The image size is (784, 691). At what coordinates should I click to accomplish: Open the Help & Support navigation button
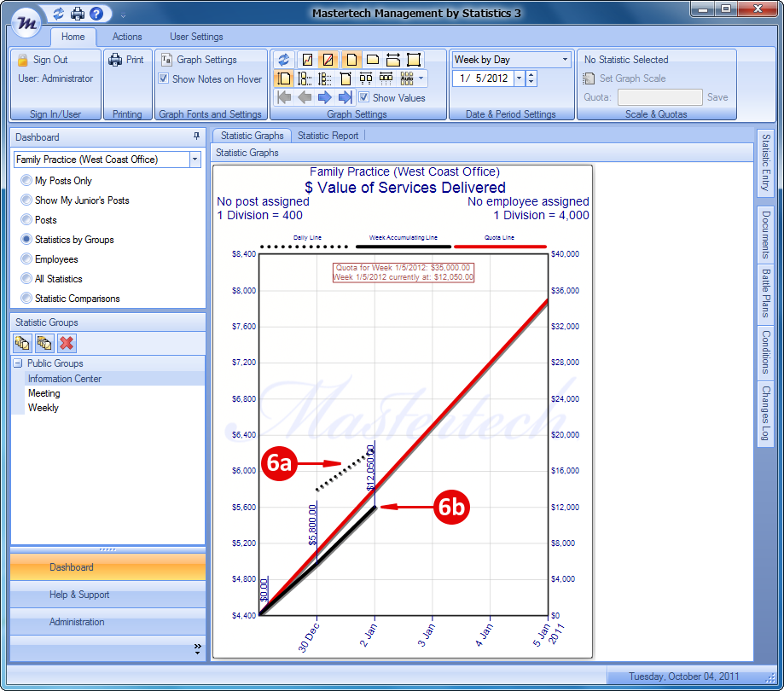[x=107, y=595]
